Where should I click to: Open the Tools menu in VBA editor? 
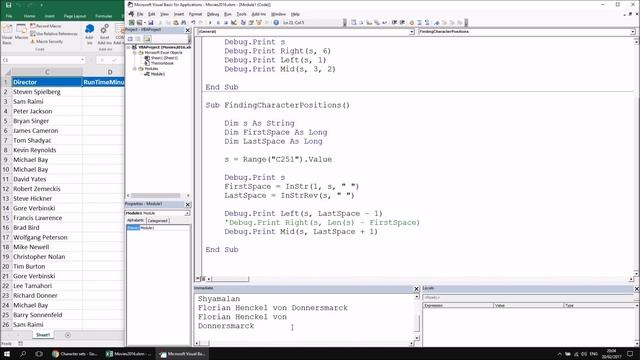(x=241, y=14)
